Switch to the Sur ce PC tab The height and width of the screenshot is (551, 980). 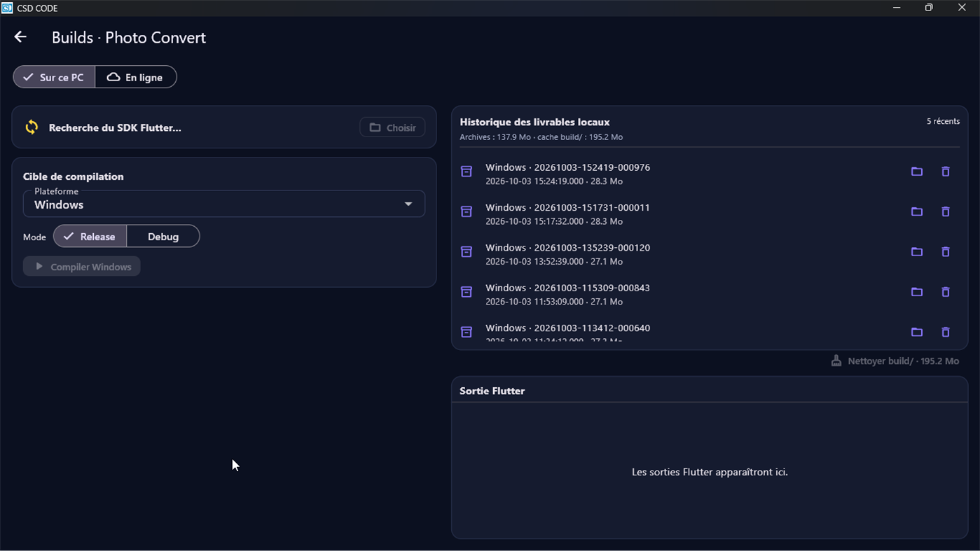(x=54, y=77)
